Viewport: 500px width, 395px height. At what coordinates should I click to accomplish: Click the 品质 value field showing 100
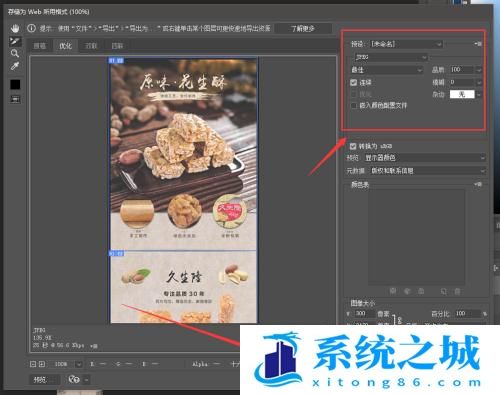(461, 70)
